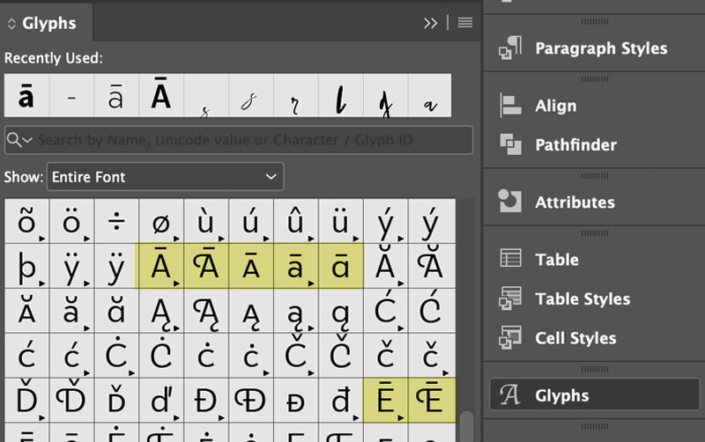
Task: Open the Paragraph Styles panel icon
Action: pyautogui.click(x=511, y=48)
